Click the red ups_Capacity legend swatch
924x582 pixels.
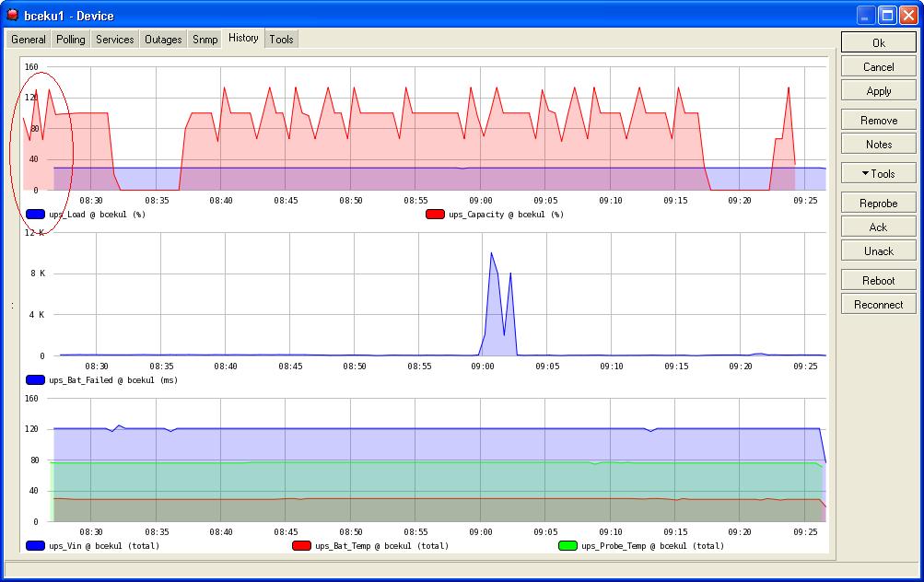pos(435,215)
